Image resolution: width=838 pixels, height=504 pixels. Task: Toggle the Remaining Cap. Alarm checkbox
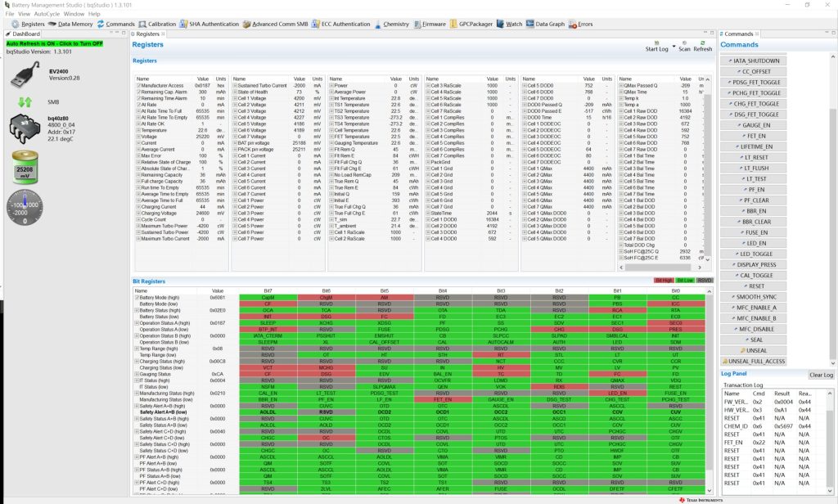coord(137,92)
